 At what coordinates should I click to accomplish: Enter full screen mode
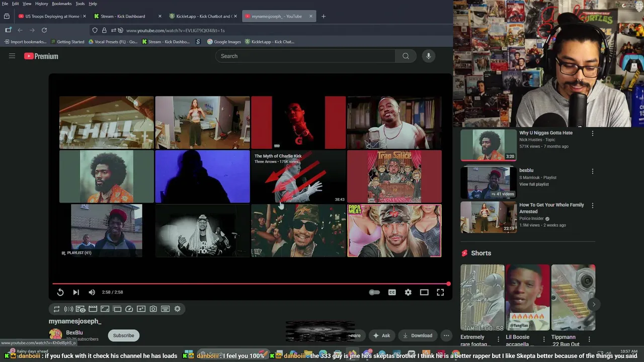pyautogui.click(x=440, y=292)
